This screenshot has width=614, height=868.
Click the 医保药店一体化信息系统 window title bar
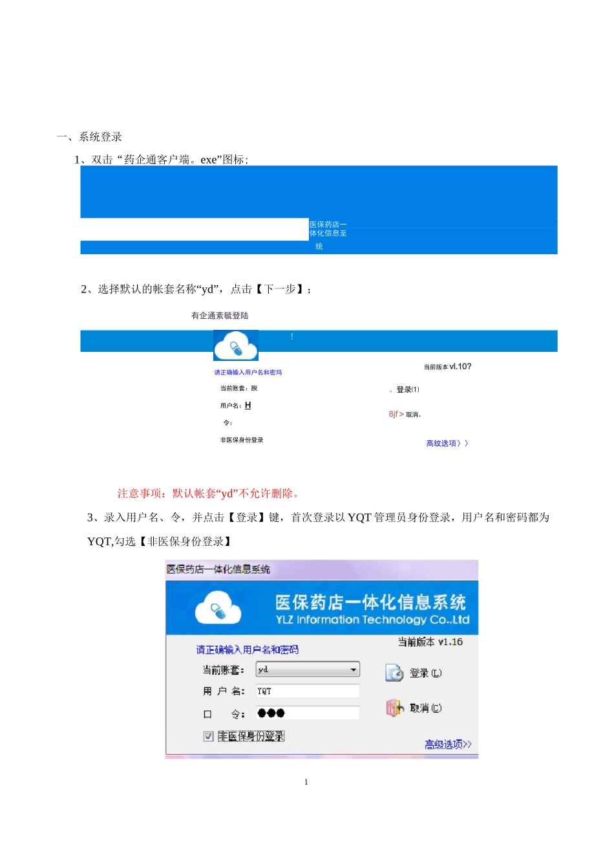point(321,569)
